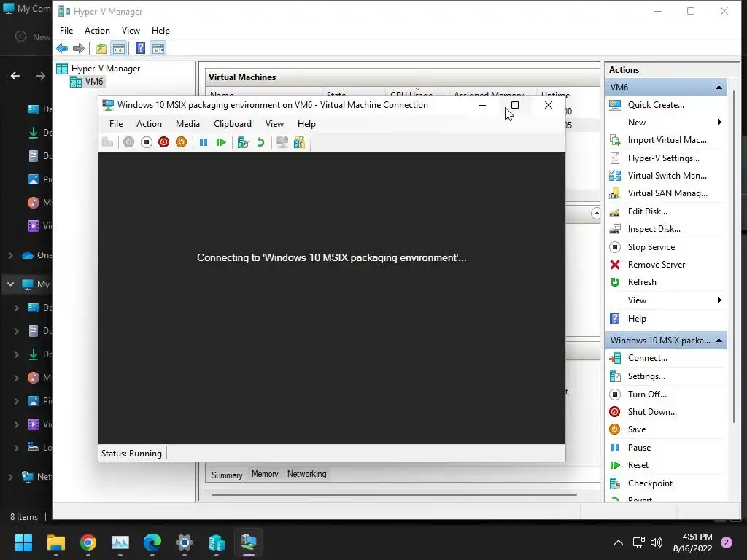Click Virtual SAN Manag... action
Image resolution: width=747 pixels, height=560 pixels.
pyautogui.click(x=667, y=193)
